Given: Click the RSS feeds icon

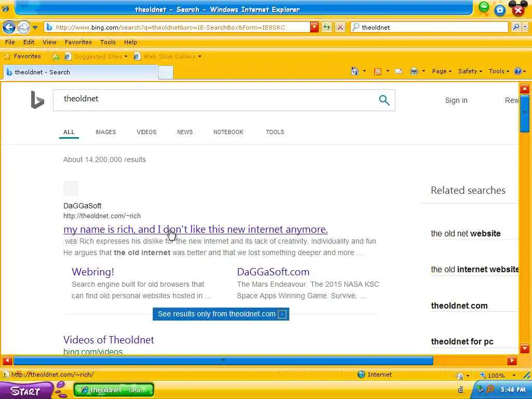Looking at the screenshot, I should pyautogui.click(x=377, y=71).
